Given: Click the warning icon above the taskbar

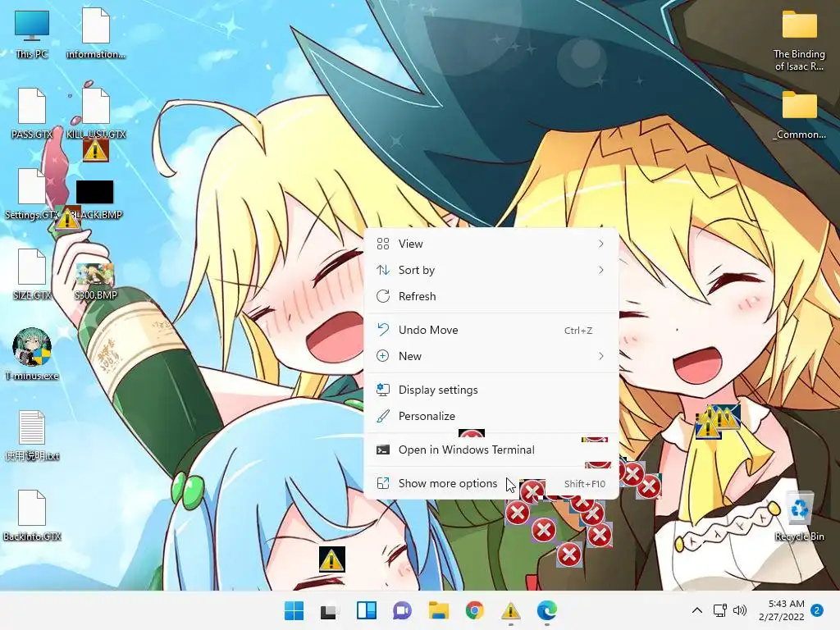Looking at the screenshot, I should pyautogui.click(x=331, y=559).
